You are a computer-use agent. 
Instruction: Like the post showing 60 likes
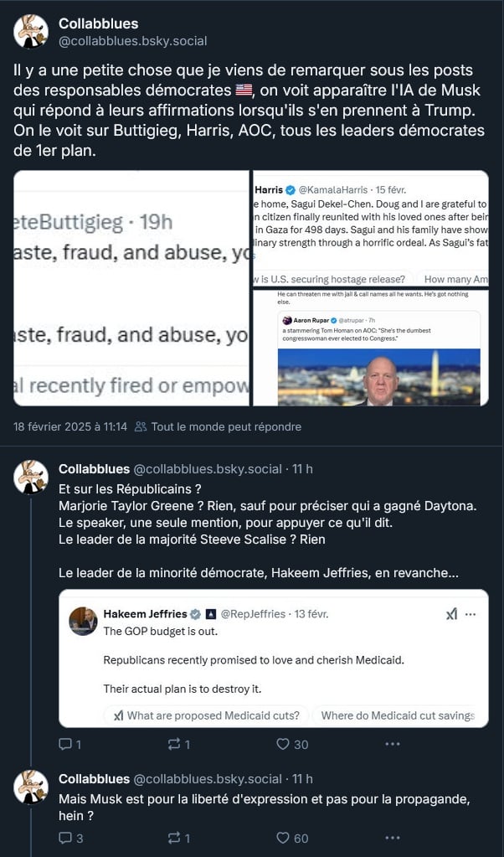coord(283,838)
